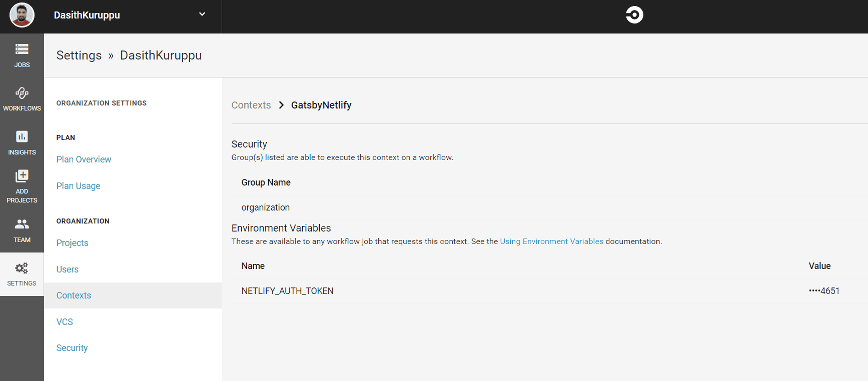Open the Insights chart icon
The width and height of the screenshot is (868, 381).
22,136
